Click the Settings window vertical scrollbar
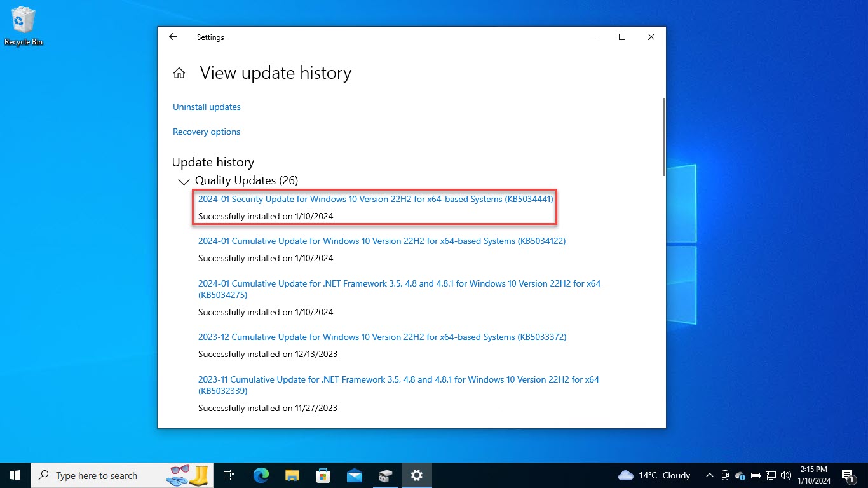This screenshot has width=868, height=488. click(663, 137)
